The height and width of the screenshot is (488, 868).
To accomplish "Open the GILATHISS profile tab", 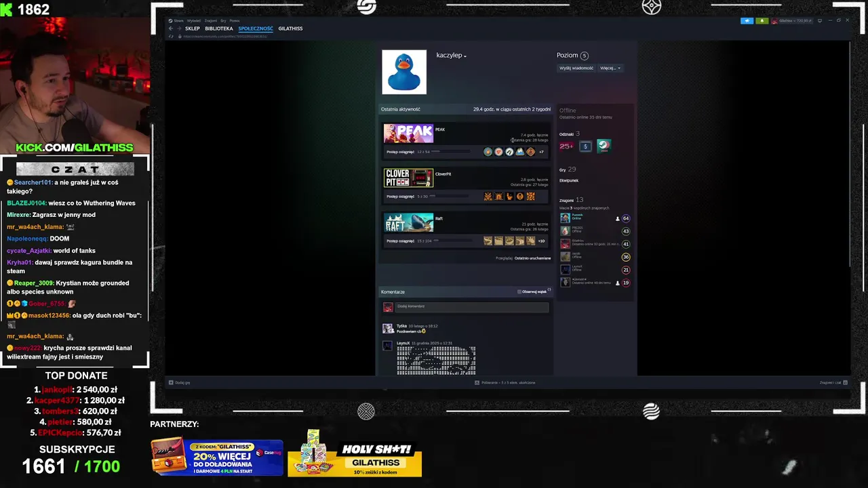I will pyautogui.click(x=290, y=28).
